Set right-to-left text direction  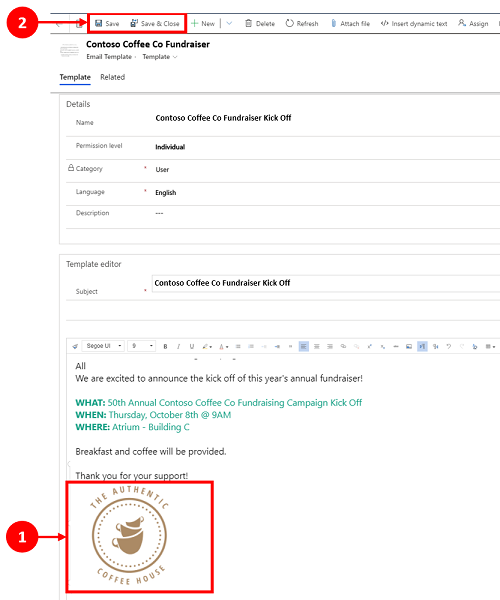click(x=435, y=346)
